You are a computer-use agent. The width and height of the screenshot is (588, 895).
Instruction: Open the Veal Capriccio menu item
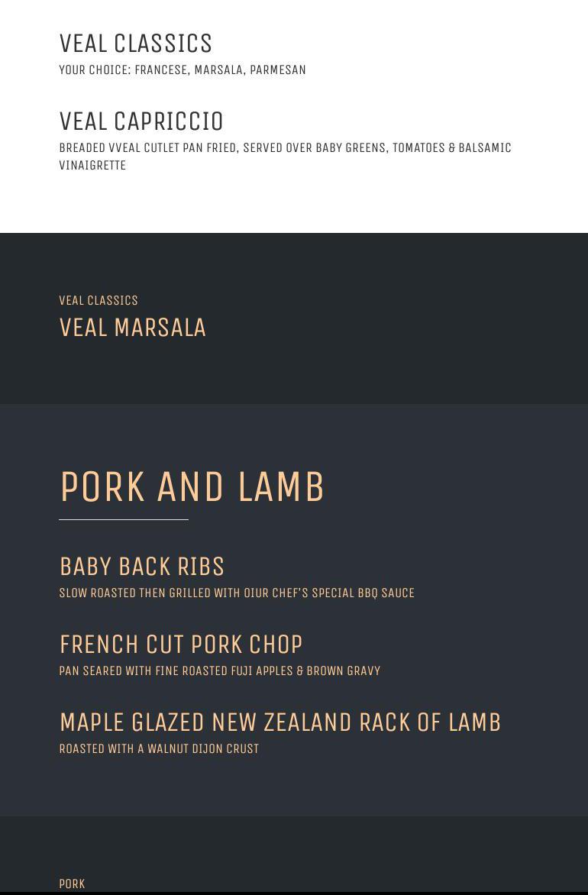coord(141,121)
